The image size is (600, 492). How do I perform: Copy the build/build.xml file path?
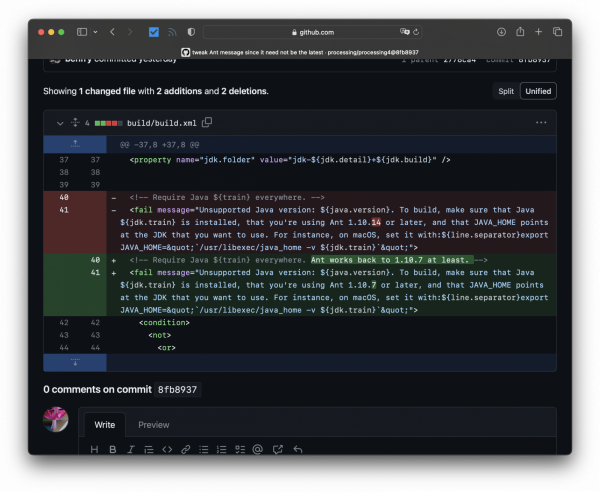(x=207, y=122)
